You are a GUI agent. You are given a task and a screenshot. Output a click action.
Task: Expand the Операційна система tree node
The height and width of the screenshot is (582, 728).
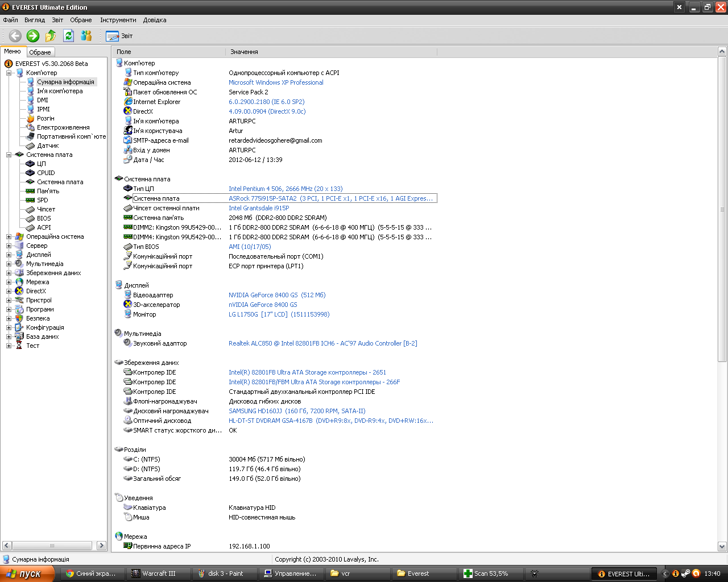point(9,236)
